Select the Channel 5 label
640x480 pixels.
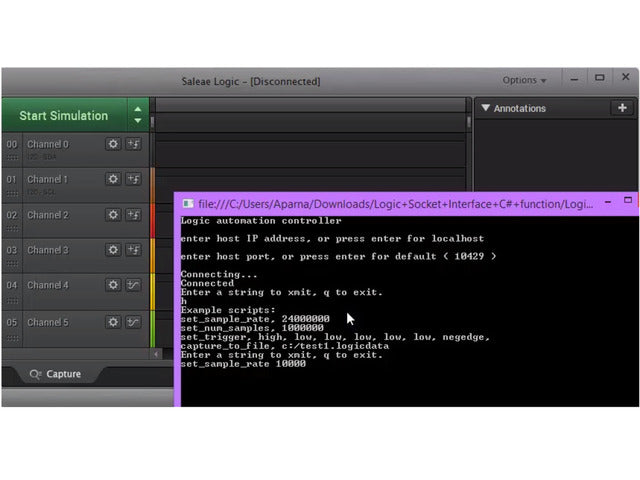click(48, 322)
